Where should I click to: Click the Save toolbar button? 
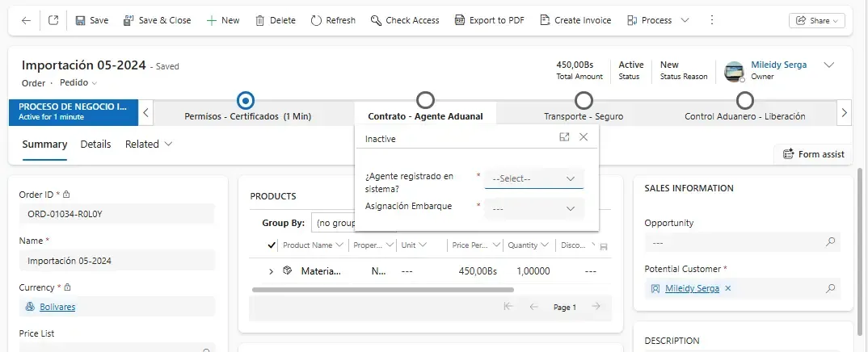click(x=91, y=20)
